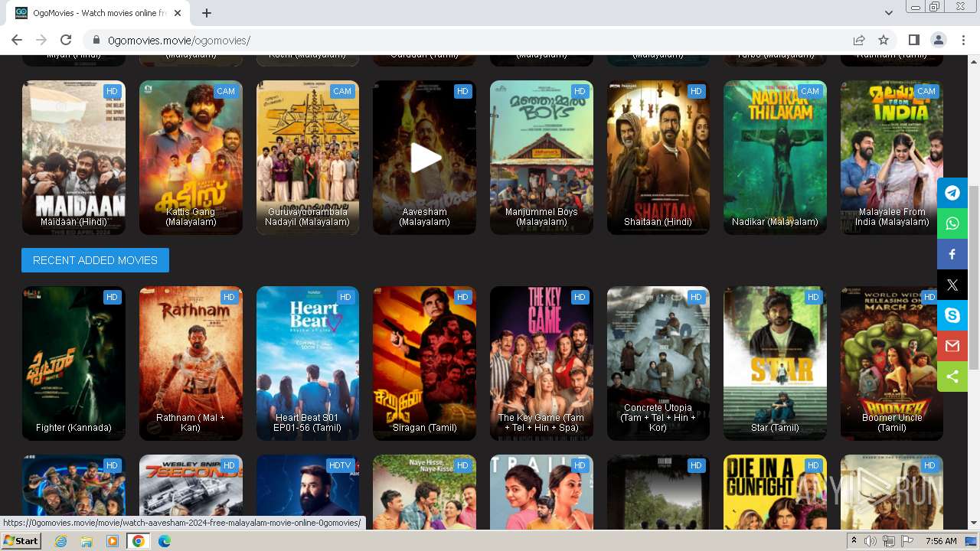The height and width of the screenshot is (551, 980).
Task: Share page on X (Twitter) icon
Action: 952,285
